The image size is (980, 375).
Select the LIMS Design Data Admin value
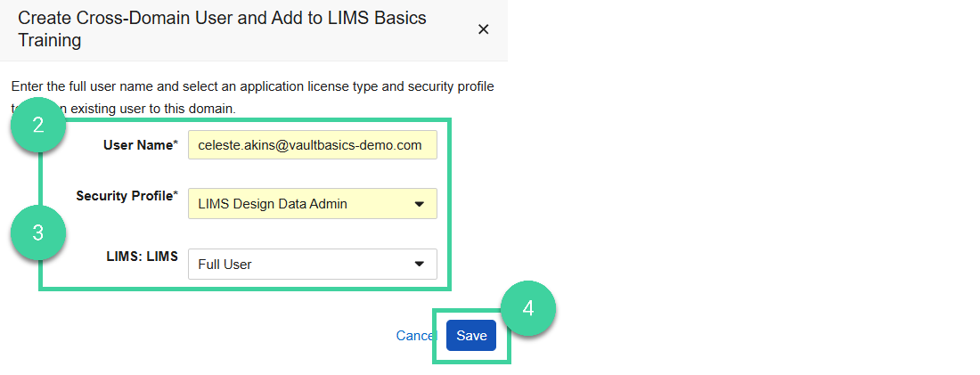click(x=273, y=204)
